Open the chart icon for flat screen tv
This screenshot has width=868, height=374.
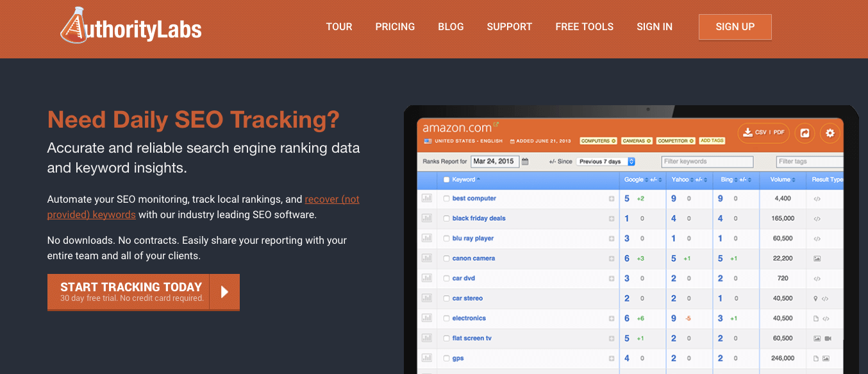426,338
